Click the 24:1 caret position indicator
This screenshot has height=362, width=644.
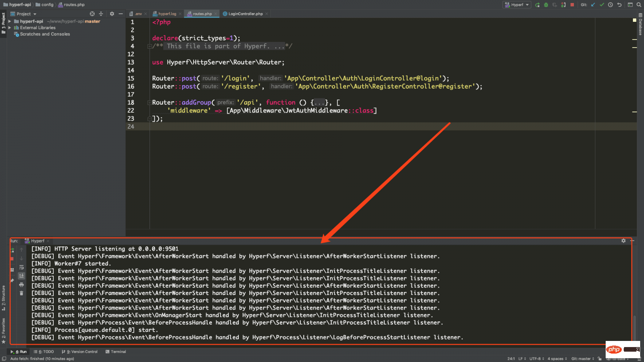pyautogui.click(x=511, y=359)
